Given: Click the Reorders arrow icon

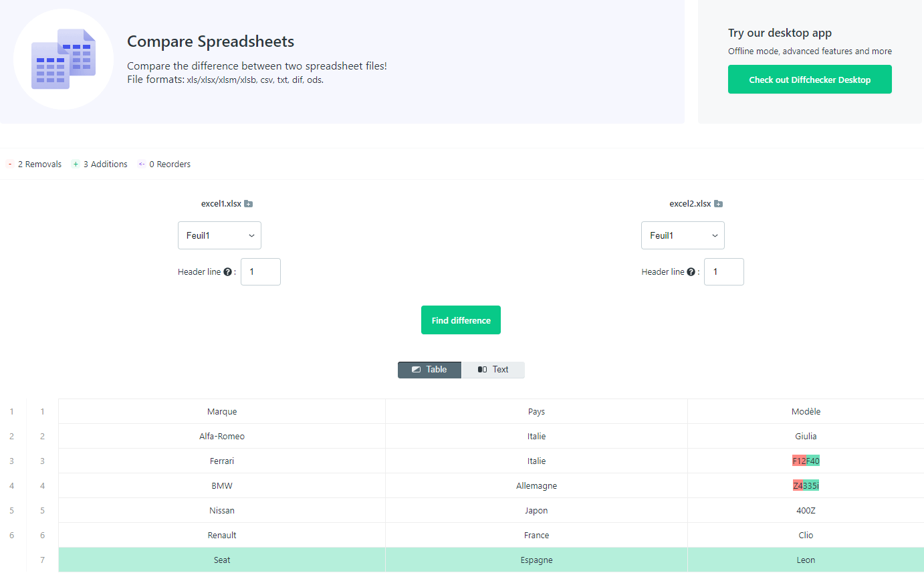Looking at the screenshot, I should (x=141, y=164).
